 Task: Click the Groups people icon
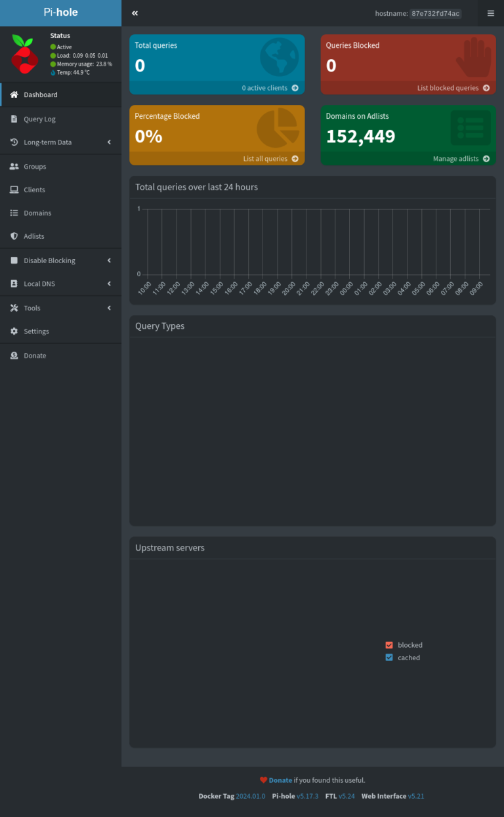coord(14,167)
